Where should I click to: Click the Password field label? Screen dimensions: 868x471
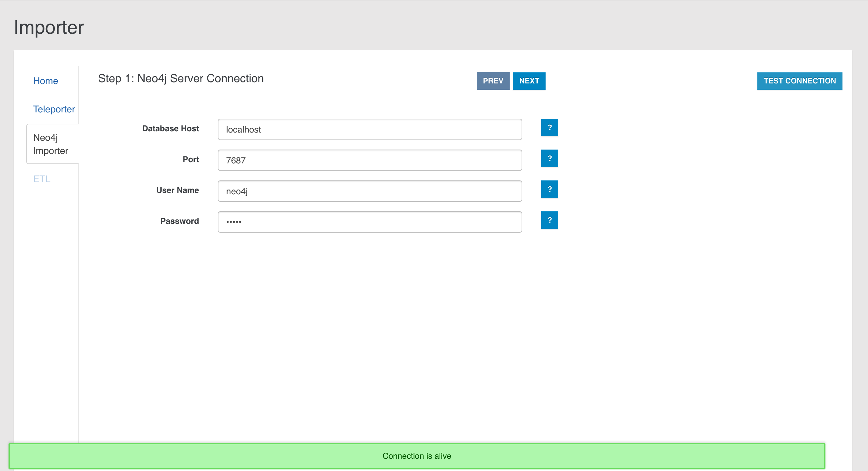[x=179, y=221]
